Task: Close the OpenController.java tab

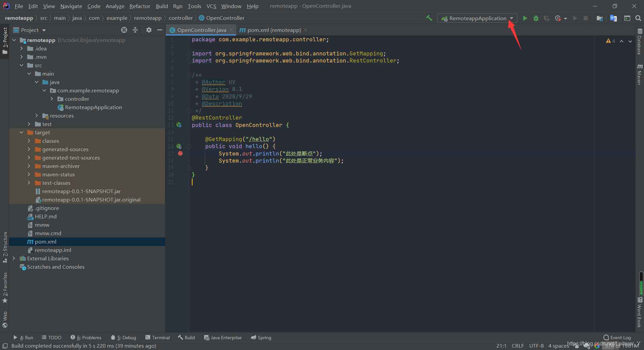Action: point(231,30)
